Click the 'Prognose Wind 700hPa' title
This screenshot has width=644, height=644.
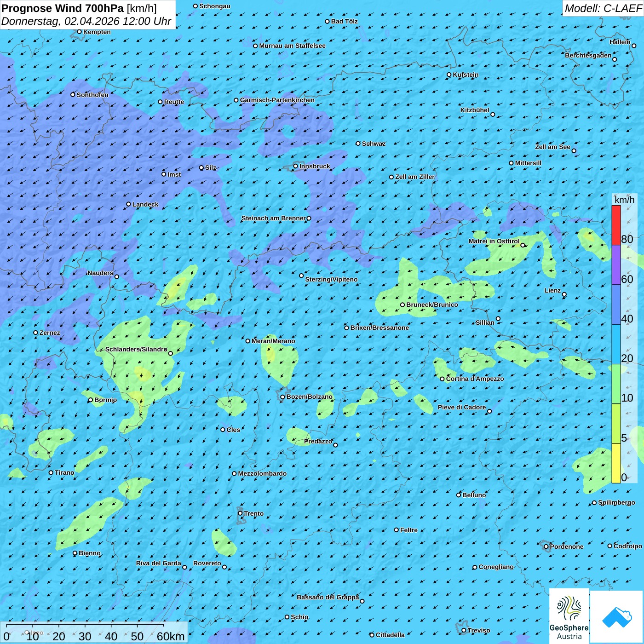pyautogui.click(x=63, y=8)
